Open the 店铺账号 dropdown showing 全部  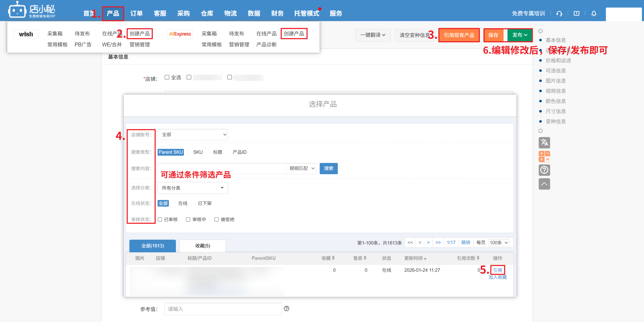(193, 135)
